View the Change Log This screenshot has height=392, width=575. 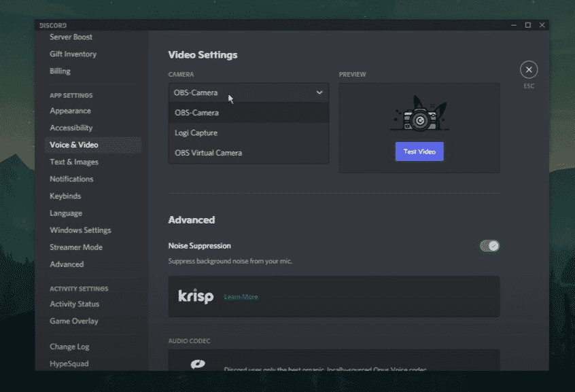pos(69,346)
